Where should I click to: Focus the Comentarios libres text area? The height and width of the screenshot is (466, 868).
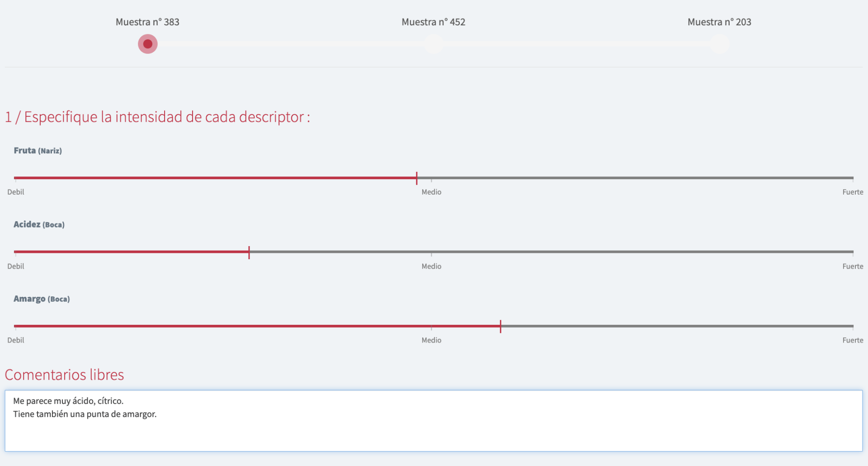433,421
